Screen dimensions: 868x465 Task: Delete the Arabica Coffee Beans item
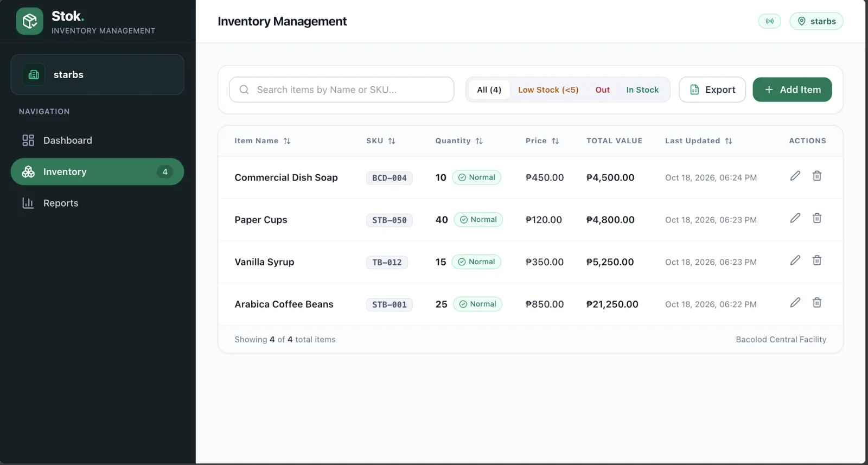coord(817,303)
